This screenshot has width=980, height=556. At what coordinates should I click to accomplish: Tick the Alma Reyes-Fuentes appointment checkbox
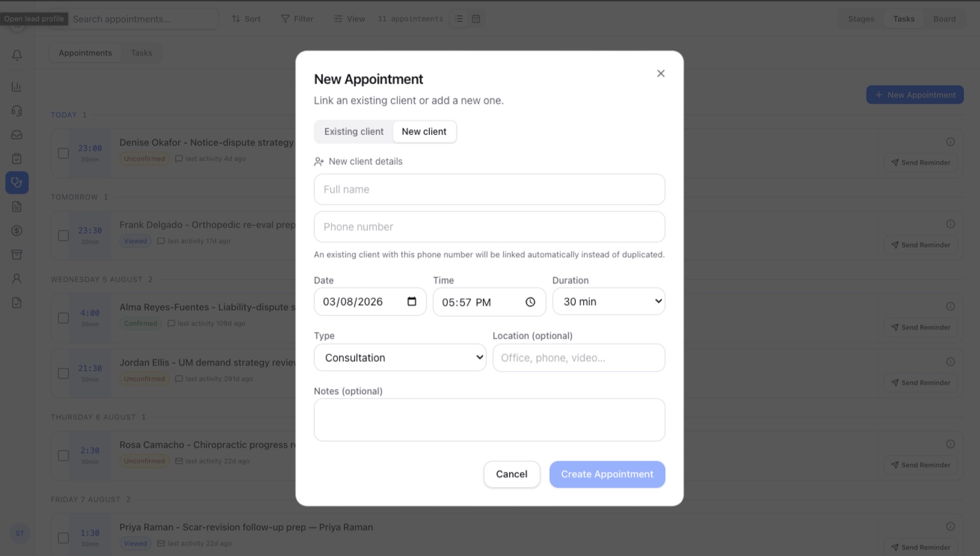(x=63, y=318)
